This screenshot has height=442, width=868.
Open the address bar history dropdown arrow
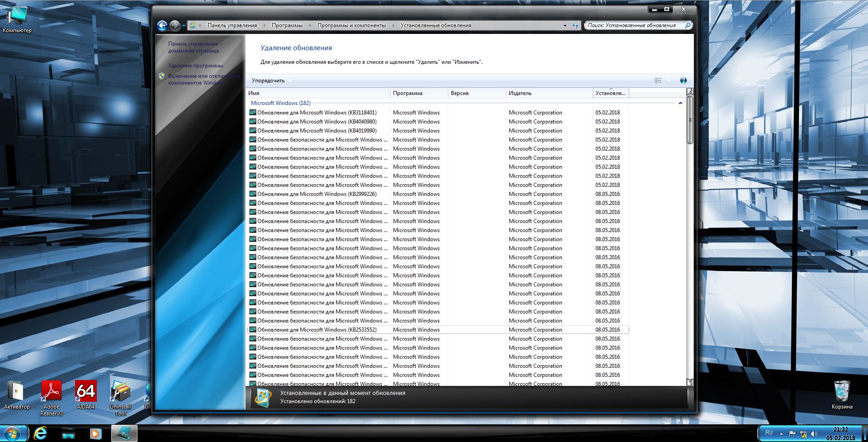click(565, 26)
